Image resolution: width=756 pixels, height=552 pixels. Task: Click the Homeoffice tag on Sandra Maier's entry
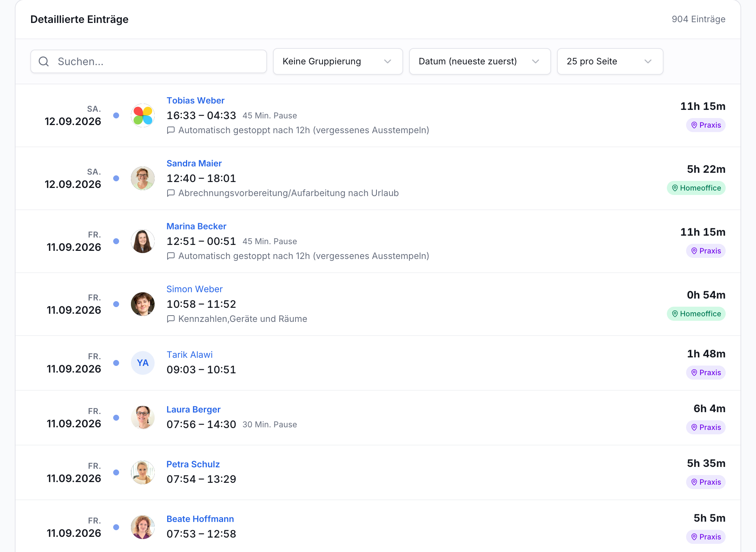click(x=696, y=188)
